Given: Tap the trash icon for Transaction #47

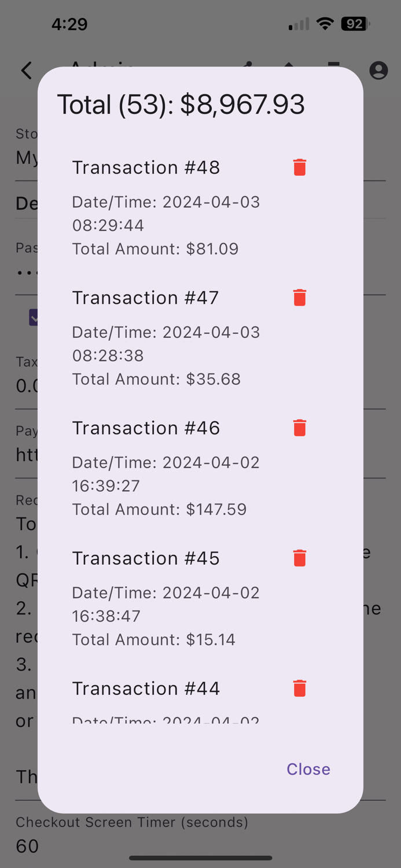Looking at the screenshot, I should click(299, 297).
